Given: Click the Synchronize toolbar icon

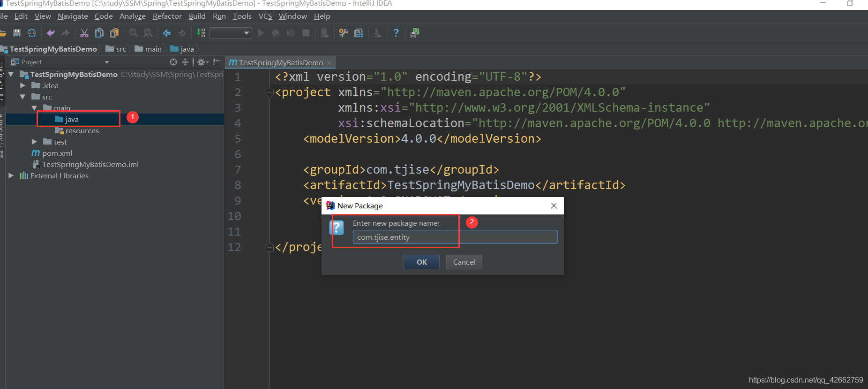Looking at the screenshot, I should point(32,33).
